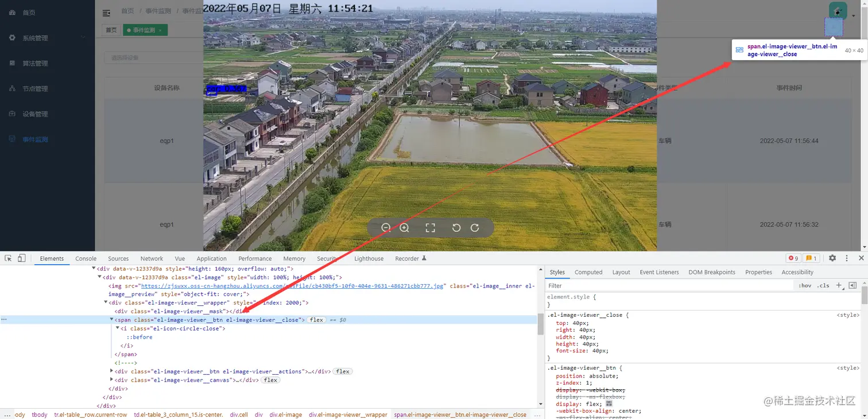Switch to the Application tab
The image size is (868, 419).
tap(211, 258)
